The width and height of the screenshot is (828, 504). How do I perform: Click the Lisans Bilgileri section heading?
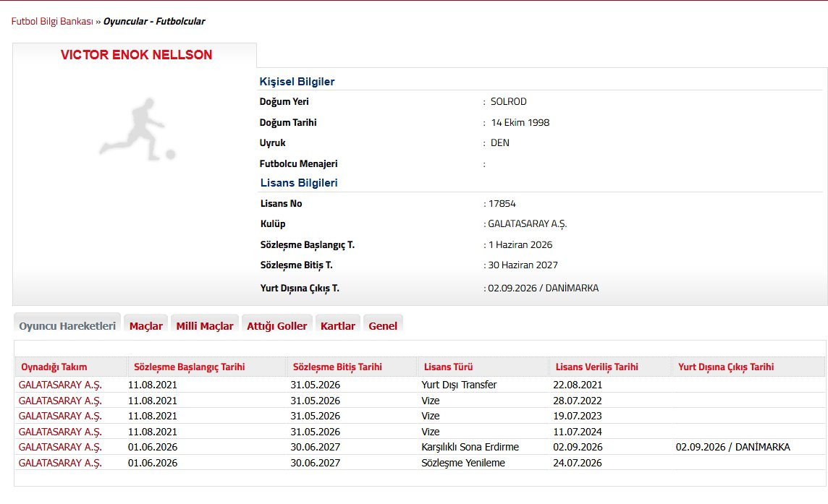tap(299, 183)
